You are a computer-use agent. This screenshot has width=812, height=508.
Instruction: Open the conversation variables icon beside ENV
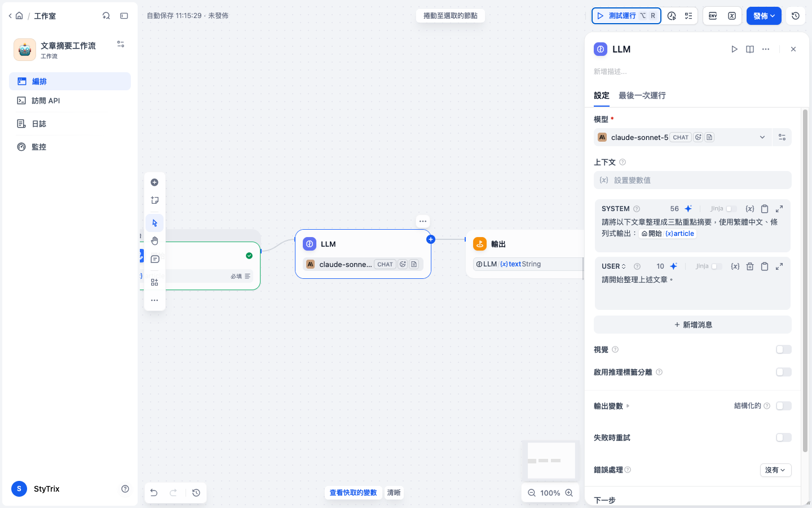[732, 16]
